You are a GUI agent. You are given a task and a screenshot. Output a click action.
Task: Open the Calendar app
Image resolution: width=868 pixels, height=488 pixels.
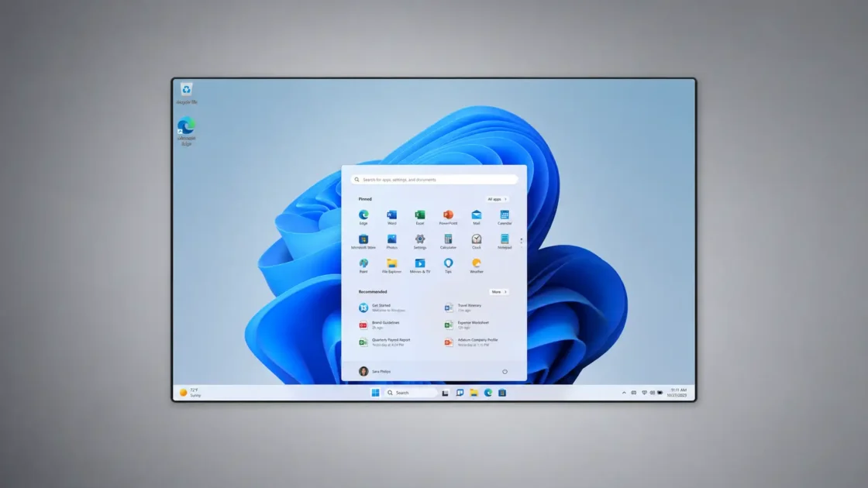[x=505, y=217]
